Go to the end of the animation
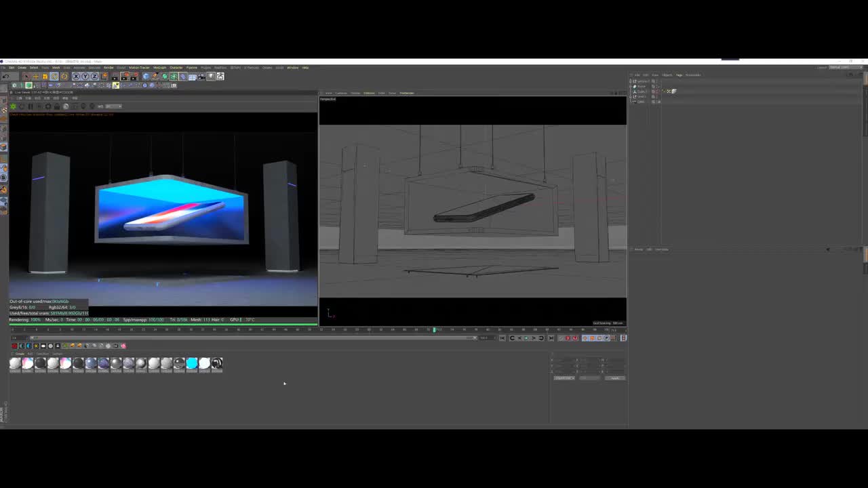Viewport: 868px width, 488px height. (x=551, y=338)
